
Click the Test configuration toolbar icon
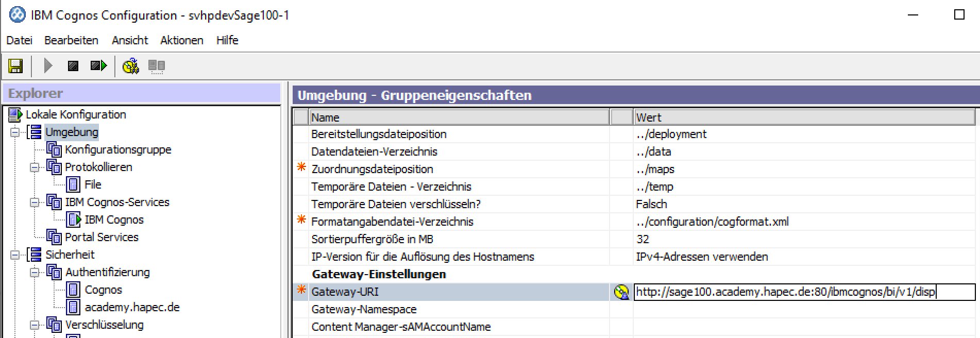tap(130, 66)
